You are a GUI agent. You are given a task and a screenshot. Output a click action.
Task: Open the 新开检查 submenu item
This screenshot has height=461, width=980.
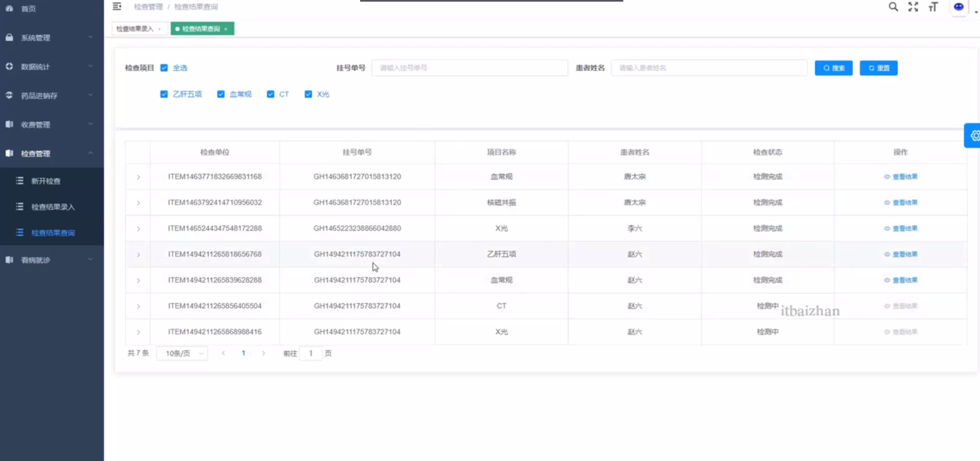[x=52, y=181]
